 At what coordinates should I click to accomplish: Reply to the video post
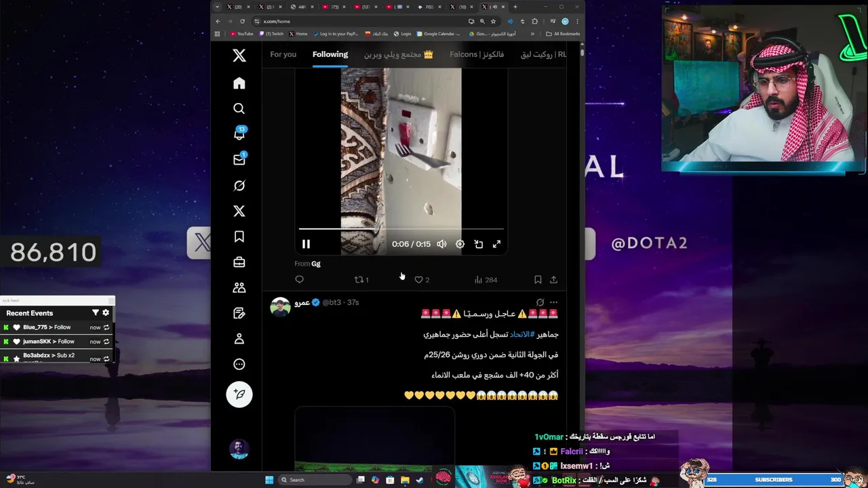coord(300,279)
